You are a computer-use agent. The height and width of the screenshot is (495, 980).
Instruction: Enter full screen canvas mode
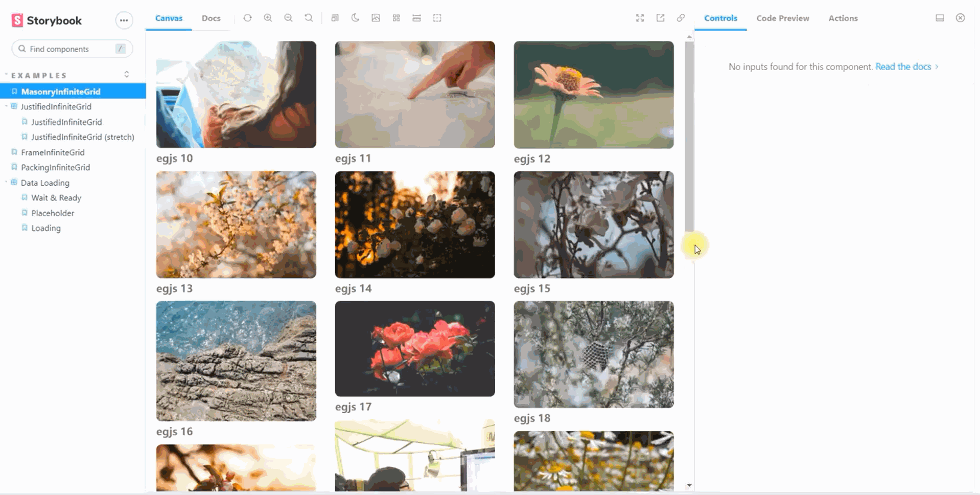click(x=640, y=18)
